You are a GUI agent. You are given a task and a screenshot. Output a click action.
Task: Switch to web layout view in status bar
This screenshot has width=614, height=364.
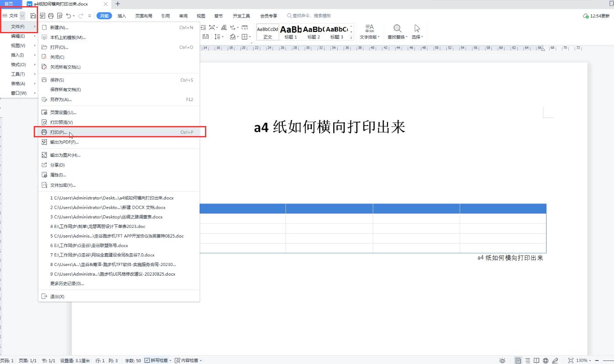pyautogui.click(x=546, y=360)
